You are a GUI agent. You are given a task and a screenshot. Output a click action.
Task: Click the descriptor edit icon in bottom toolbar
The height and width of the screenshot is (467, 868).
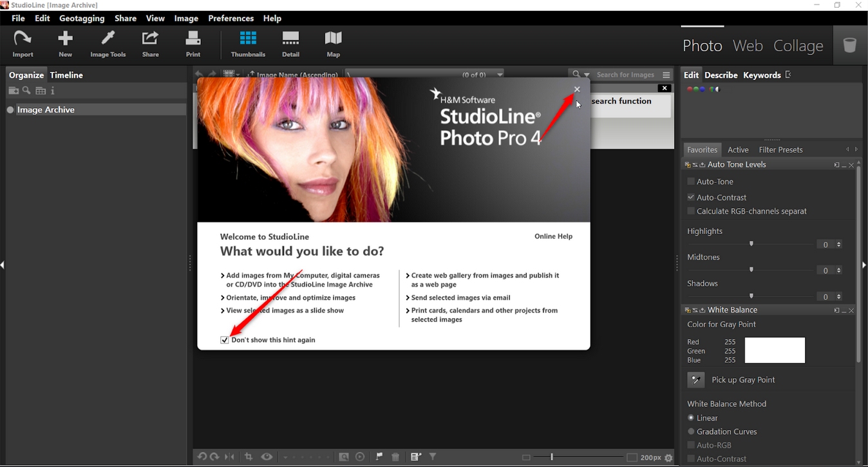coord(416,457)
